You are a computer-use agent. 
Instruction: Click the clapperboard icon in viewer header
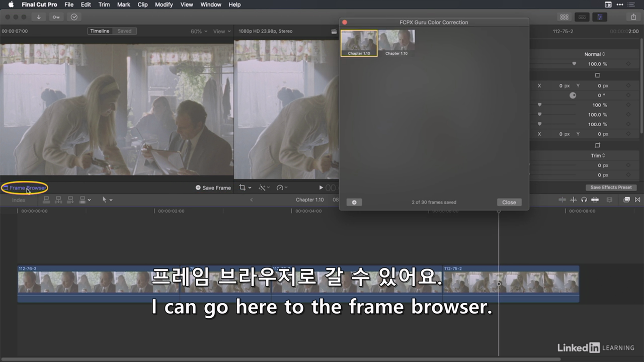pyautogui.click(x=334, y=31)
